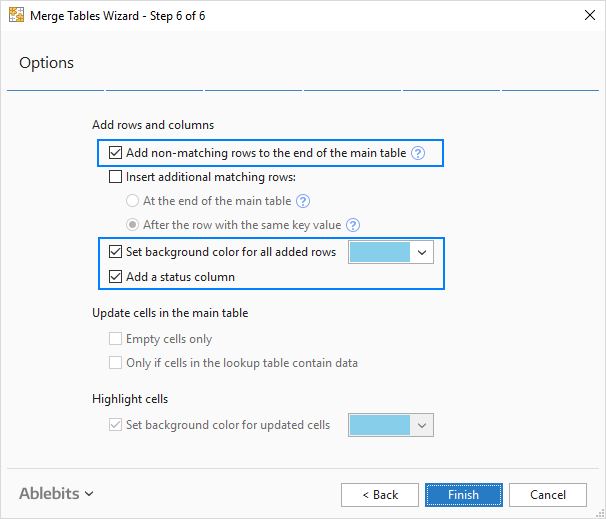Choose 'After the row with the same key value'

coord(133,225)
